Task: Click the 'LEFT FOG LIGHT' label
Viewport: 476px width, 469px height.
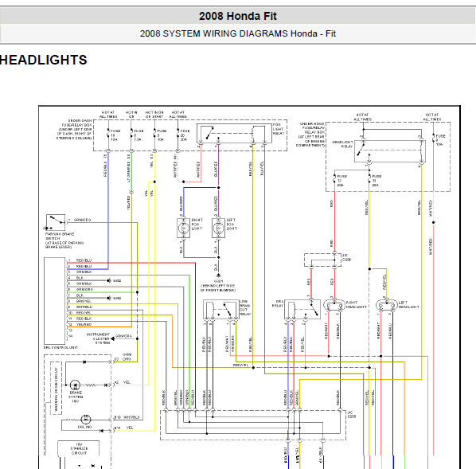Action: [232, 225]
